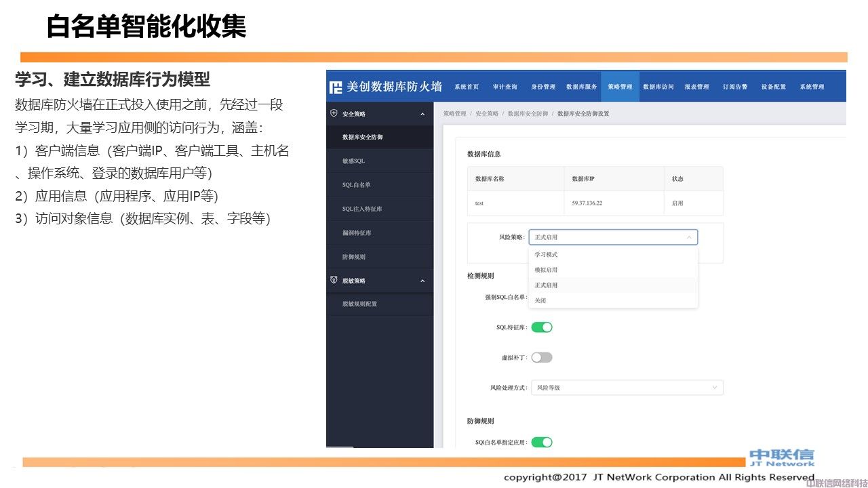
Task: Turn off the SQL特征库 switch
Action: (542, 327)
